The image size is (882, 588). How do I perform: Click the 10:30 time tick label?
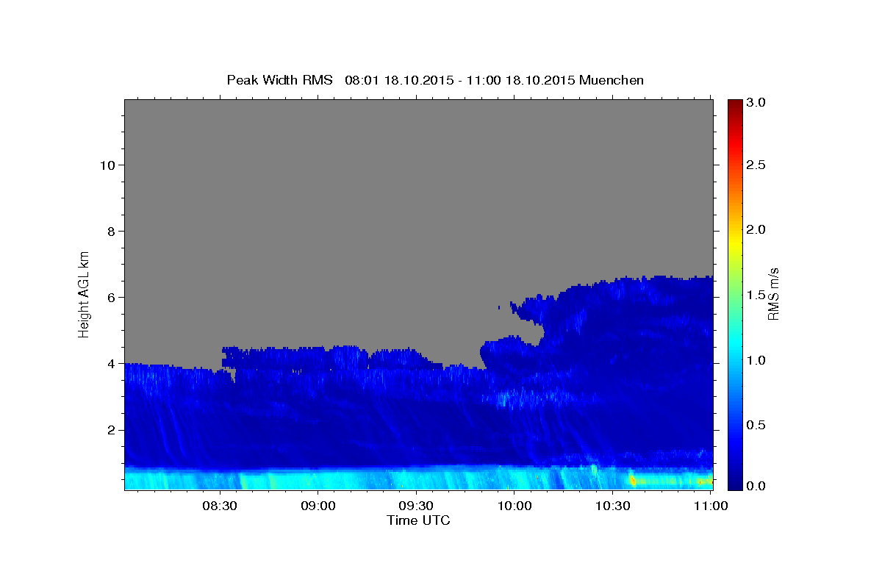(612, 506)
